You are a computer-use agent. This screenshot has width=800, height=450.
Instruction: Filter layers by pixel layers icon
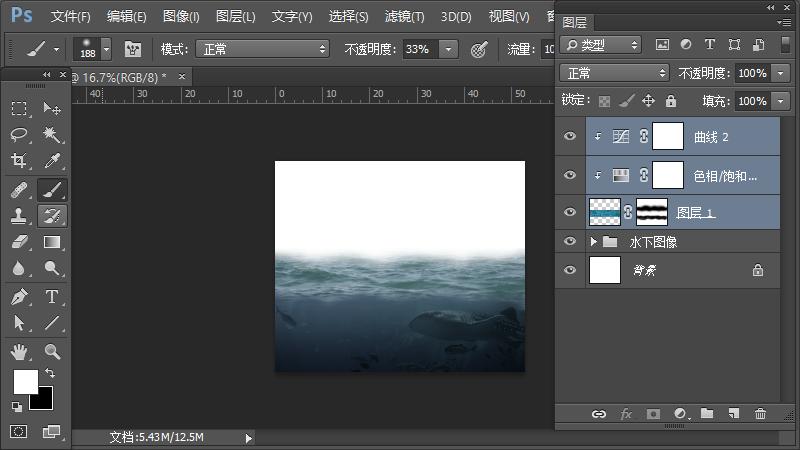click(662, 45)
